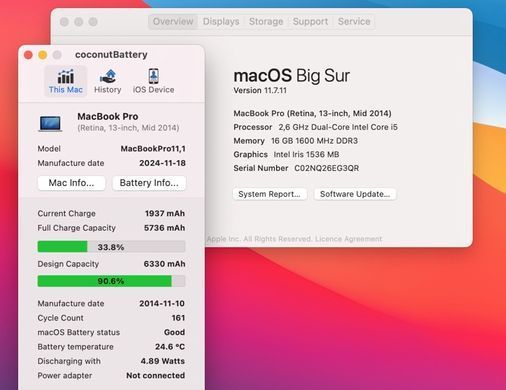This screenshot has height=390, width=506.
Task: Switch to the Support tab
Action: [310, 22]
